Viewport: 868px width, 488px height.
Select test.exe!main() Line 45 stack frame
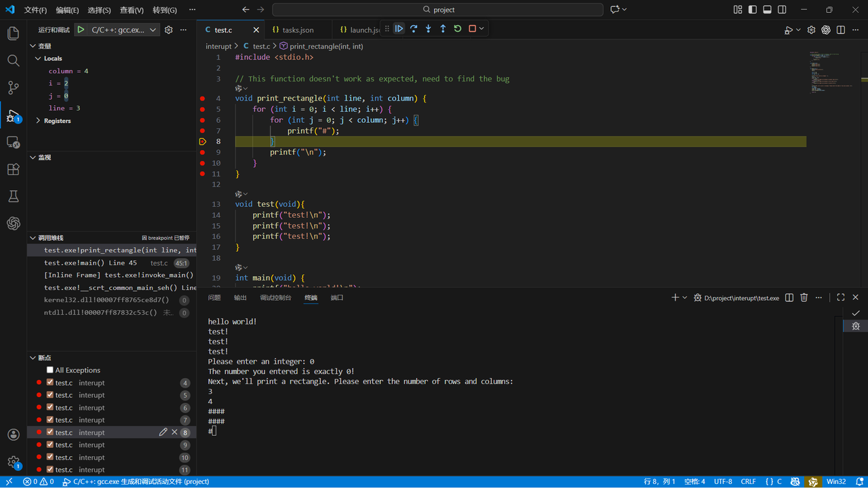coord(90,263)
